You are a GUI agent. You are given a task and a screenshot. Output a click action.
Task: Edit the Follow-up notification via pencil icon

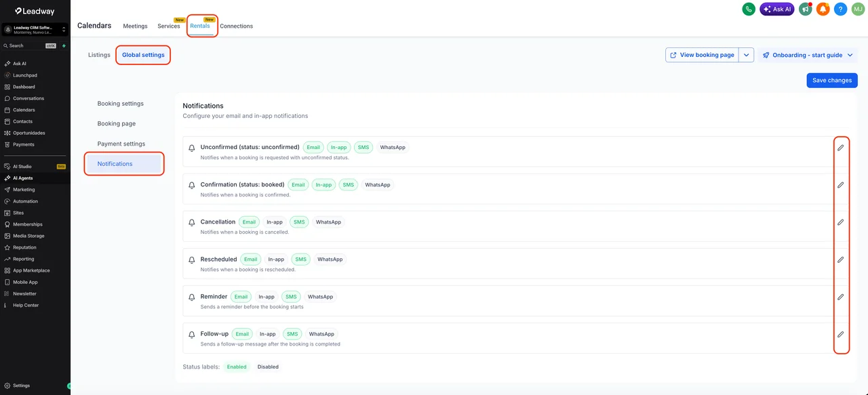[840, 334]
